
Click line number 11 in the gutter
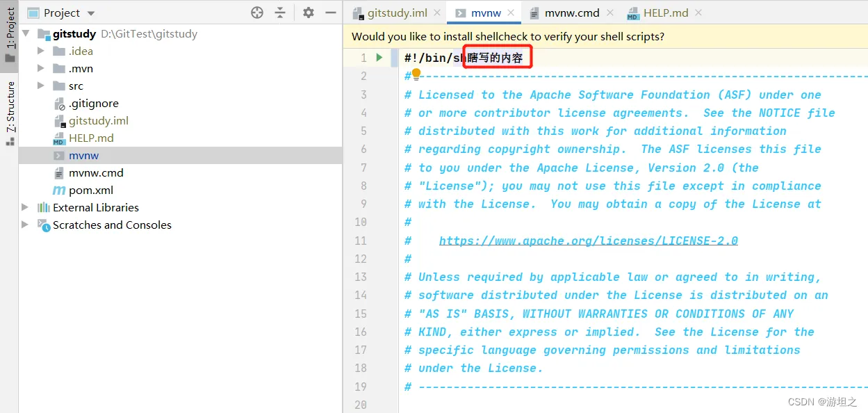tap(360, 241)
